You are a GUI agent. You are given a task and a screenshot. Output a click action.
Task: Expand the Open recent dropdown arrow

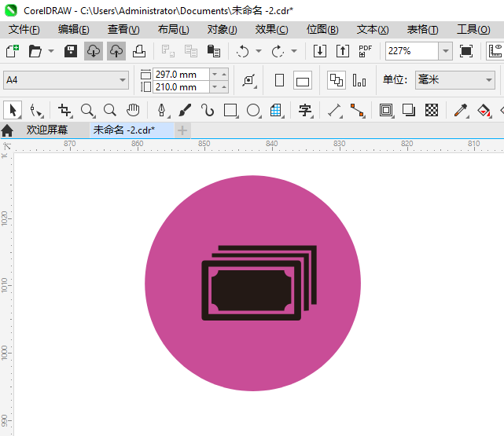coord(51,51)
